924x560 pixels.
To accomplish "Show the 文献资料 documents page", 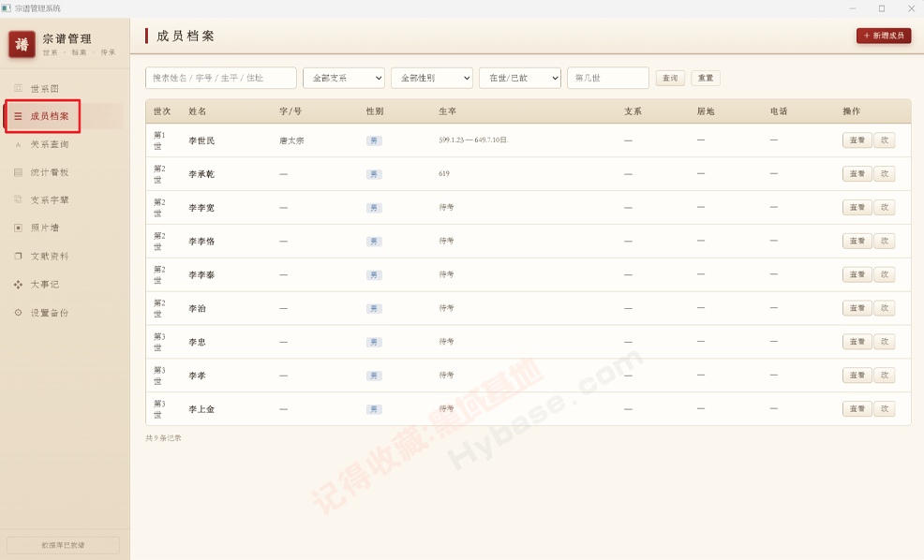I will click(50, 257).
